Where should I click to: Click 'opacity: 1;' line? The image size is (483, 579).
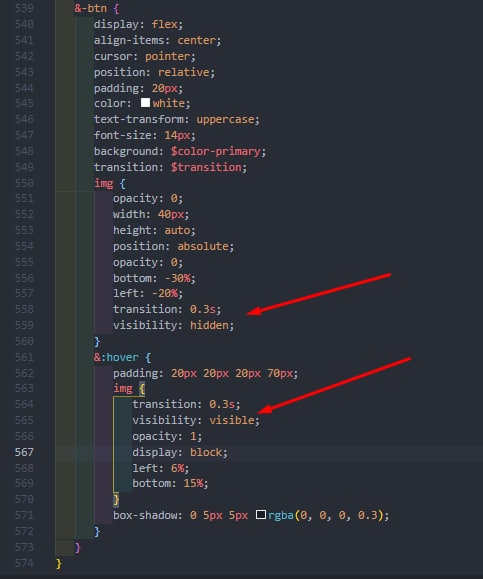point(167,436)
